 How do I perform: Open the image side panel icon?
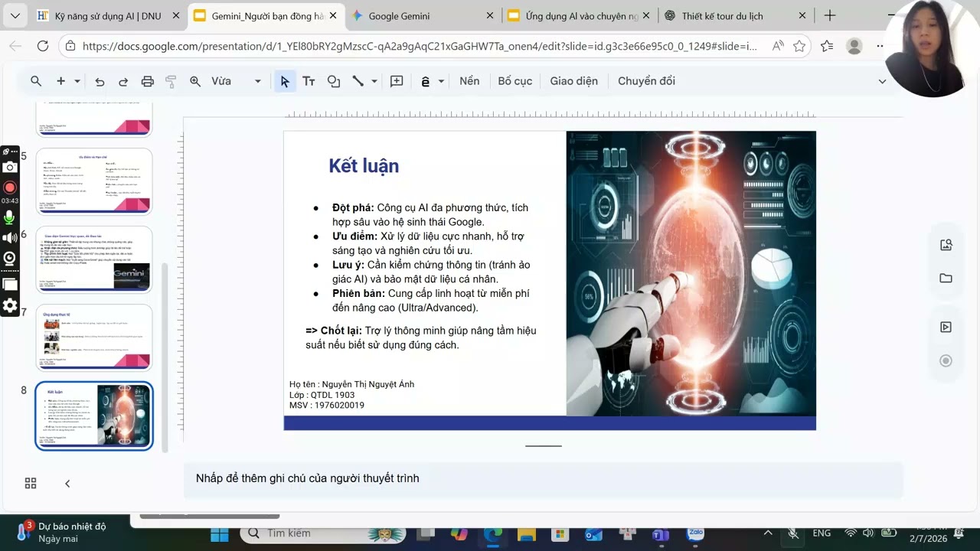pos(946,245)
